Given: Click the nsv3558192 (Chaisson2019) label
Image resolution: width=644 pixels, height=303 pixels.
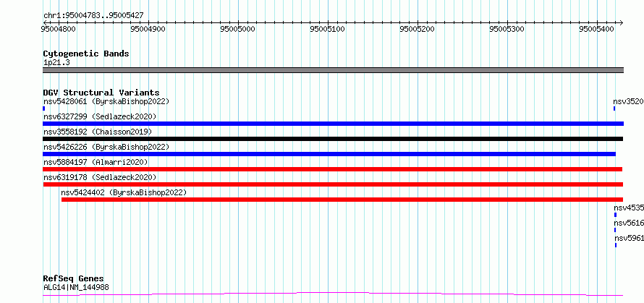Looking at the screenshot, I should [98, 132].
